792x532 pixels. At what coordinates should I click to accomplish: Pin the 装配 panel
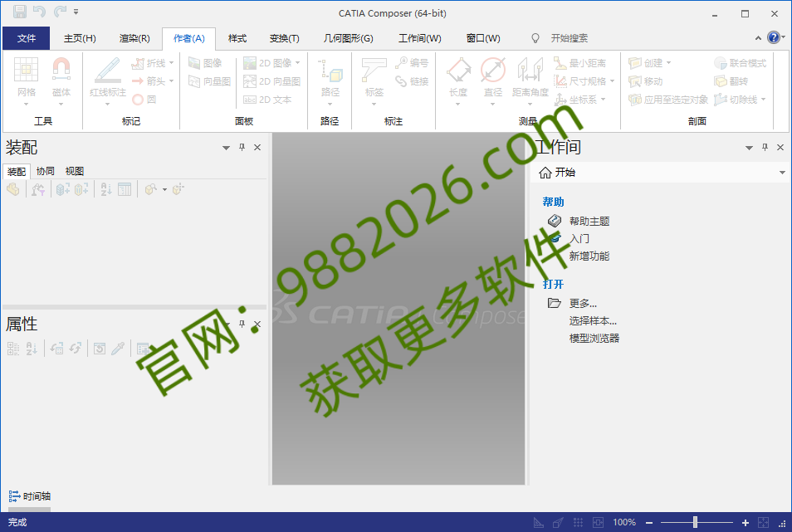pos(241,147)
